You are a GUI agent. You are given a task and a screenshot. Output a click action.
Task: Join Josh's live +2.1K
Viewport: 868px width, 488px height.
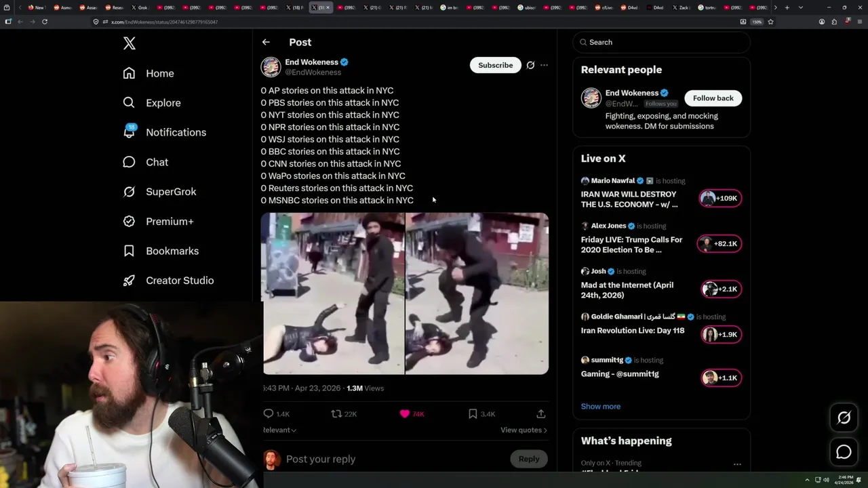click(x=720, y=289)
